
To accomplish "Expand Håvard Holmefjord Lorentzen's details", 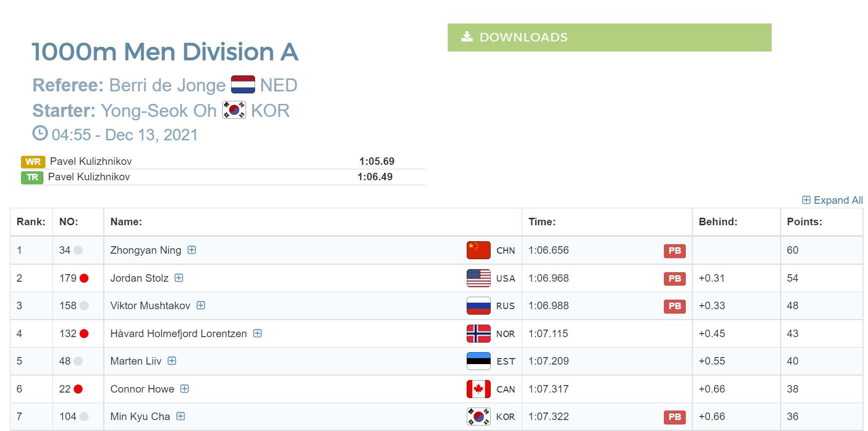I will pos(258,334).
